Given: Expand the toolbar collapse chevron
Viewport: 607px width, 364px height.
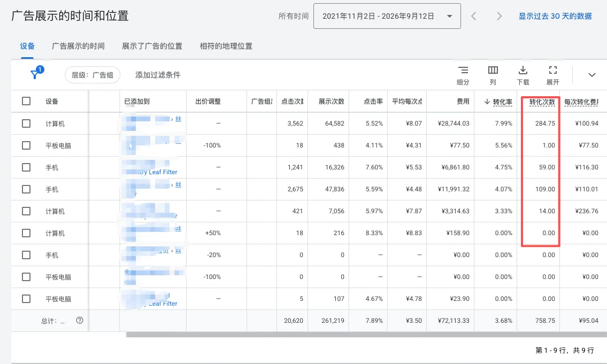Looking at the screenshot, I should (592, 75).
